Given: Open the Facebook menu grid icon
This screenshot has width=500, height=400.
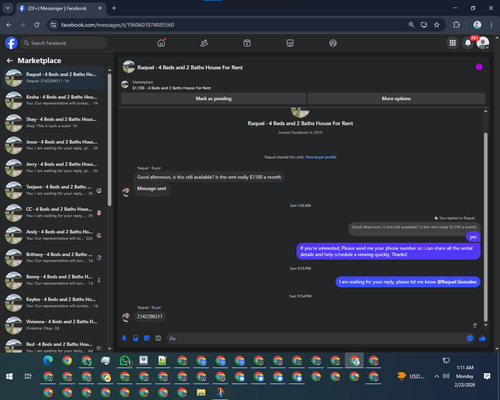Looking at the screenshot, I should 453,43.
